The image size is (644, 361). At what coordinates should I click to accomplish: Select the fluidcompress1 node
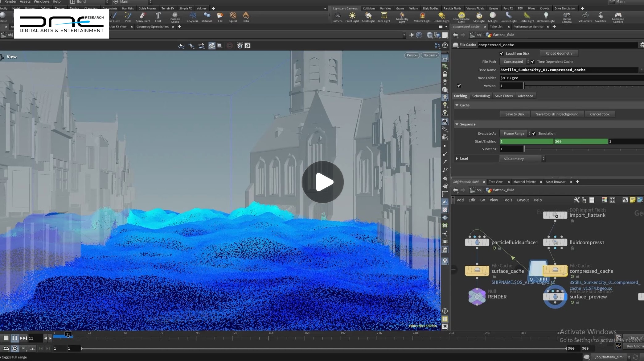[x=555, y=242]
